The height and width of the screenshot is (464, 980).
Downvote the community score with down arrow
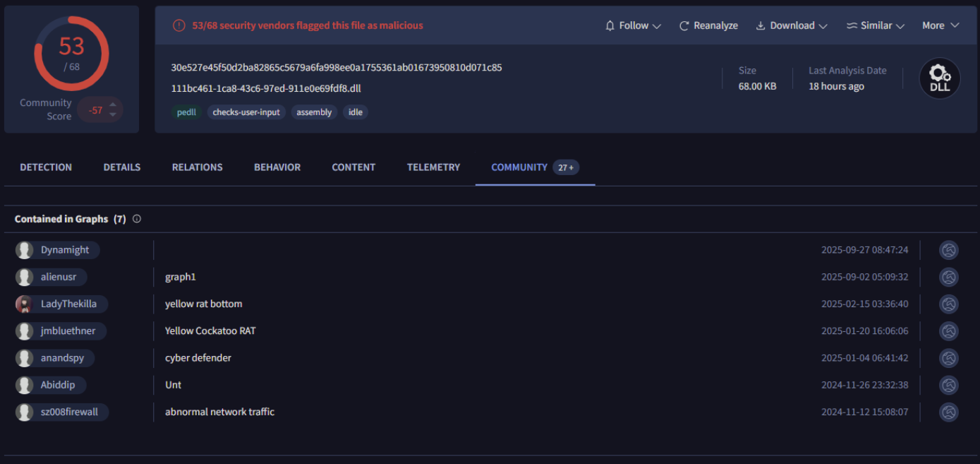[x=113, y=115]
